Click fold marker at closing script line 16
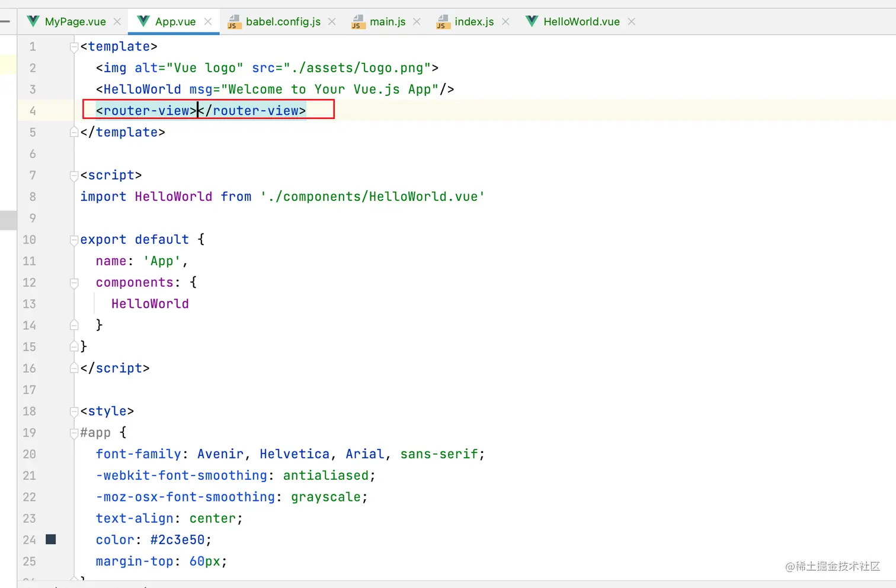 [74, 368]
